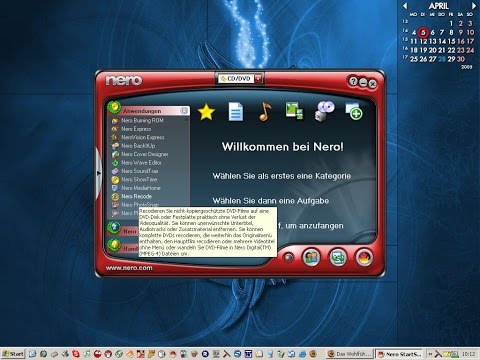Select date 15 in the calendar
480x360 pixels.
tap(451, 41)
